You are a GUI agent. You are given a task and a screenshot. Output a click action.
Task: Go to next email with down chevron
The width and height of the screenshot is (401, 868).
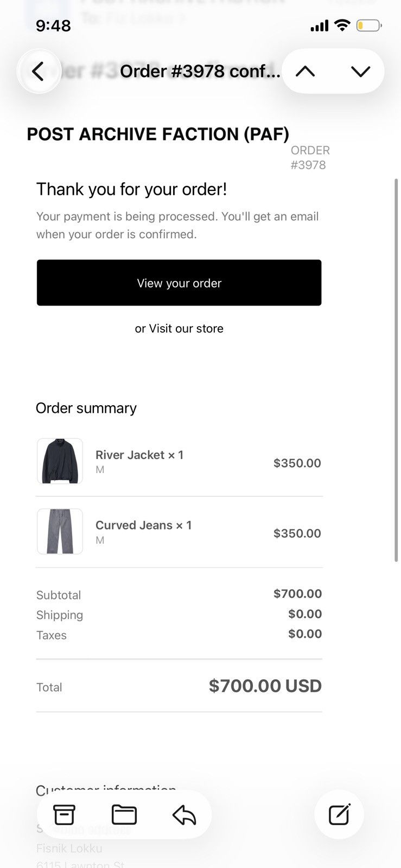click(360, 71)
